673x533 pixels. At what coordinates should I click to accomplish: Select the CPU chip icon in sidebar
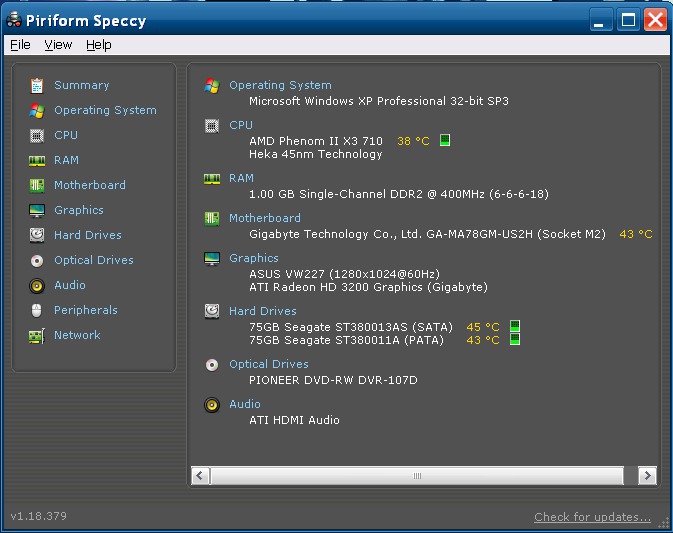37,136
